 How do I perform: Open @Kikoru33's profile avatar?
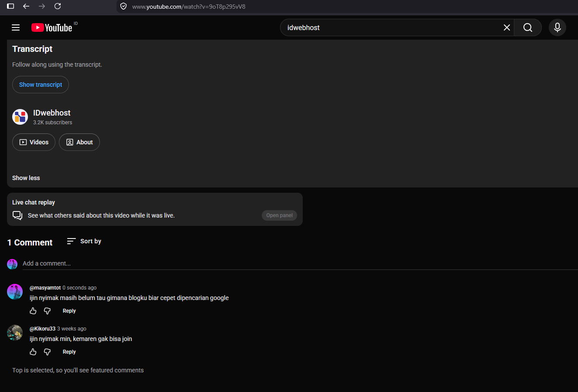coord(15,333)
